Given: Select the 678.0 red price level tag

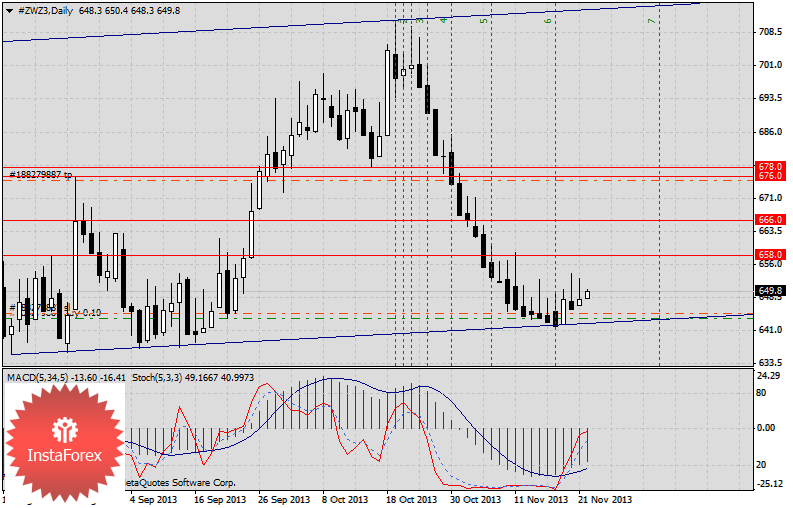Looking at the screenshot, I should pos(770,166).
